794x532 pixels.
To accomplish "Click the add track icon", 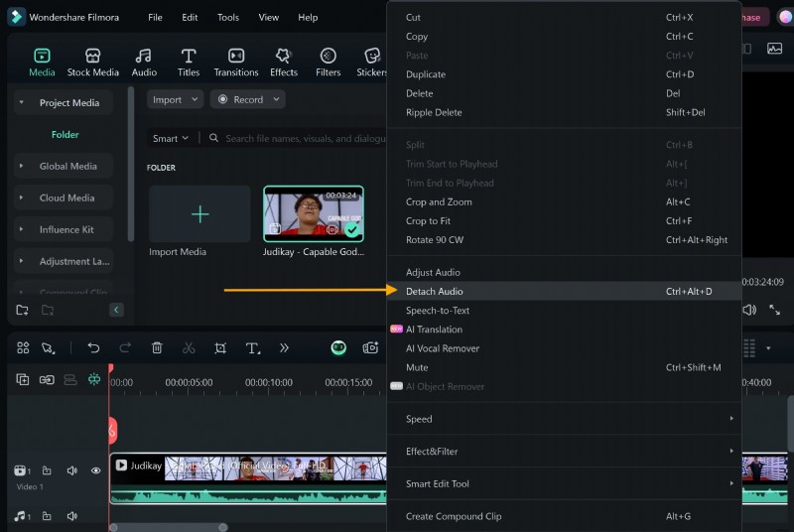I will coord(22,379).
